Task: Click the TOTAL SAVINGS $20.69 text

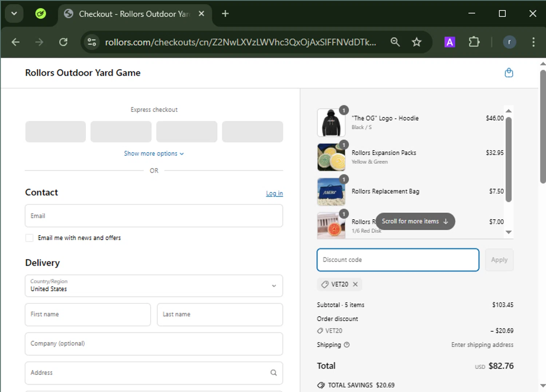Action: (x=361, y=385)
